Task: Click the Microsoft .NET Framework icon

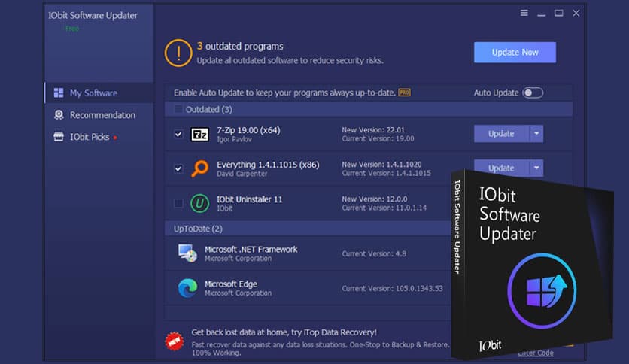Action: (x=188, y=253)
